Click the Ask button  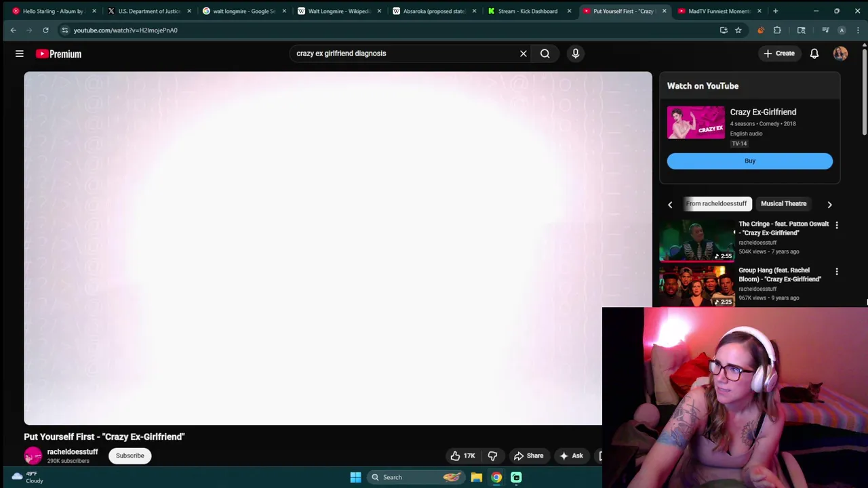click(571, 456)
